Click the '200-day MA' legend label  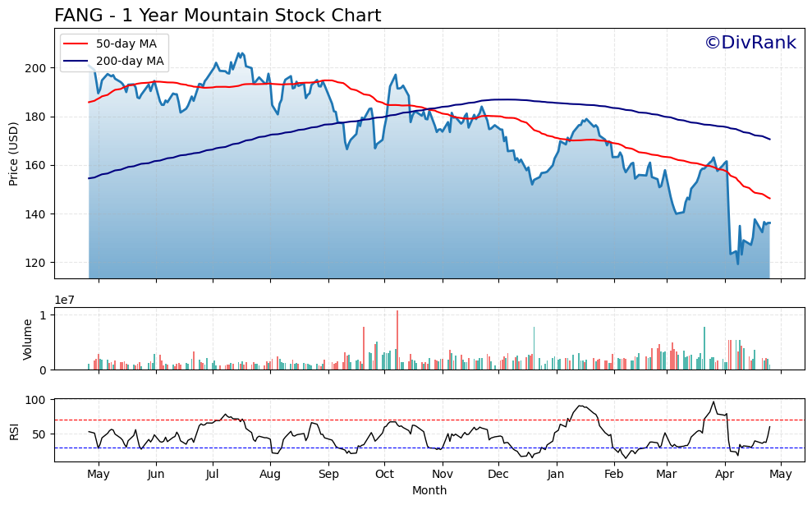(130, 61)
